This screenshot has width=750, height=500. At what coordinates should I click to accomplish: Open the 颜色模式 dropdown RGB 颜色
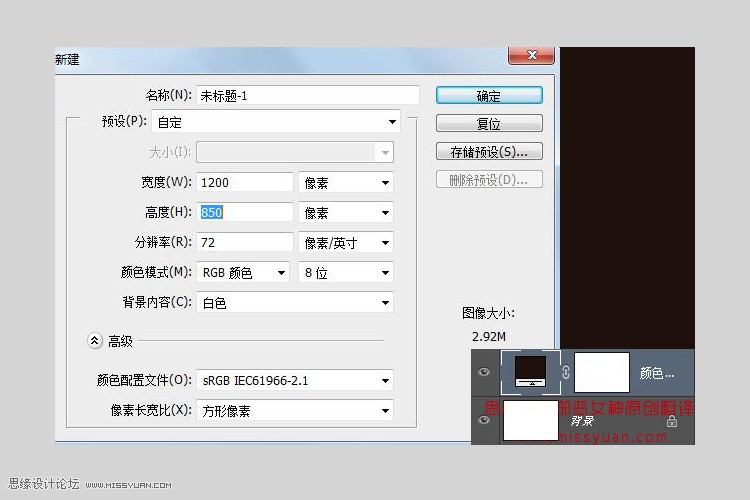tap(243, 272)
